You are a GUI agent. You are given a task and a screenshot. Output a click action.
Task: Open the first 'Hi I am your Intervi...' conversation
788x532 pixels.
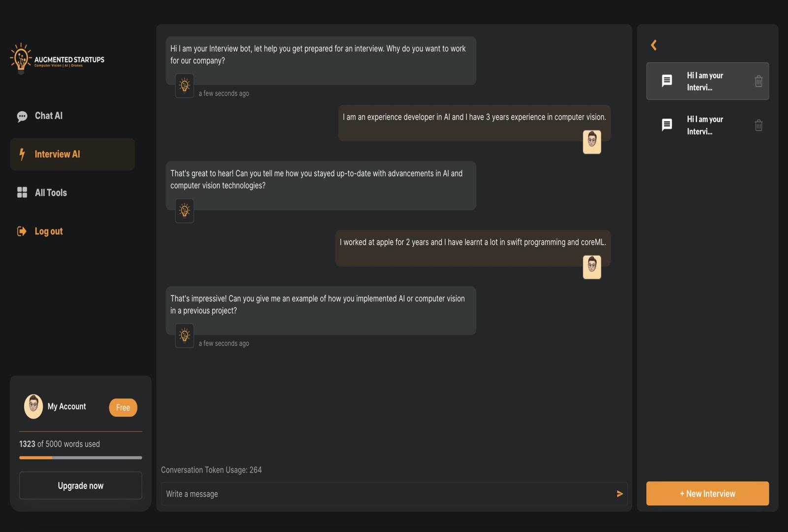click(x=704, y=81)
